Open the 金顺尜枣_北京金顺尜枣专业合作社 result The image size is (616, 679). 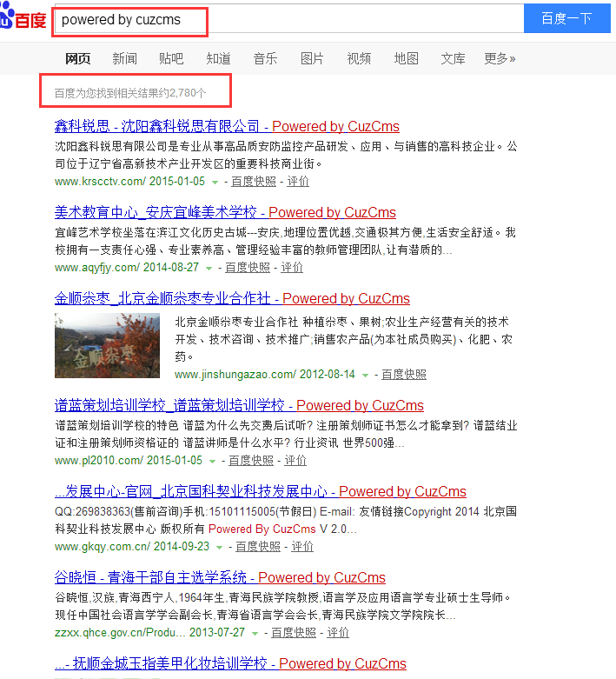(x=232, y=299)
